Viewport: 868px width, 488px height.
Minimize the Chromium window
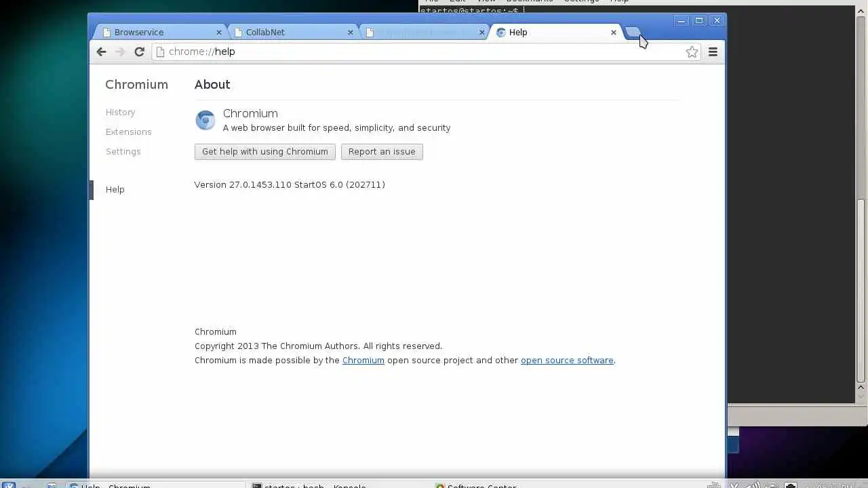pyautogui.click(x=682, y=20)
